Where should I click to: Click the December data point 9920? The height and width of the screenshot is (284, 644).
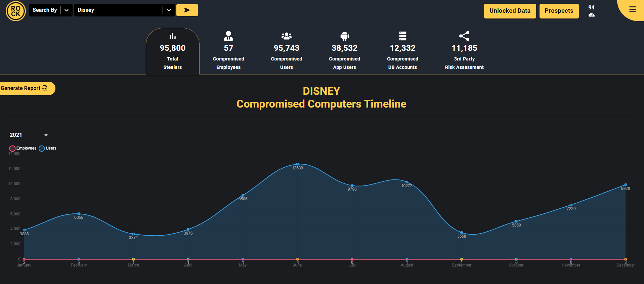[626, 185]
